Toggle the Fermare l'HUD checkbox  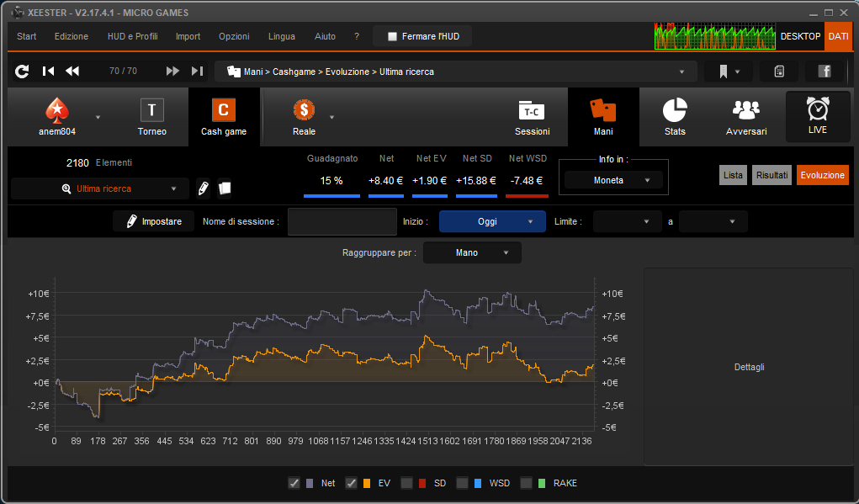[x=392, y=37]
